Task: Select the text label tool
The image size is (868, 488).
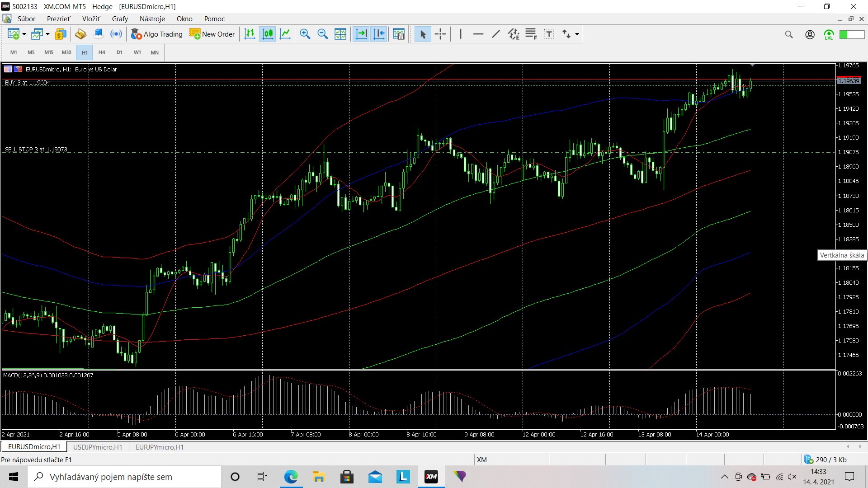Action: click(x=549, y=34)
